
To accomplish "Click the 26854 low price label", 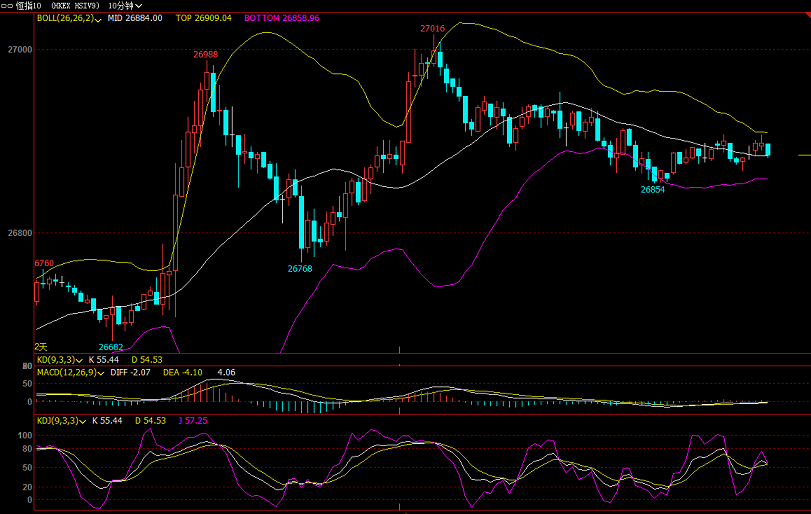I will click(x=653, y=189).
